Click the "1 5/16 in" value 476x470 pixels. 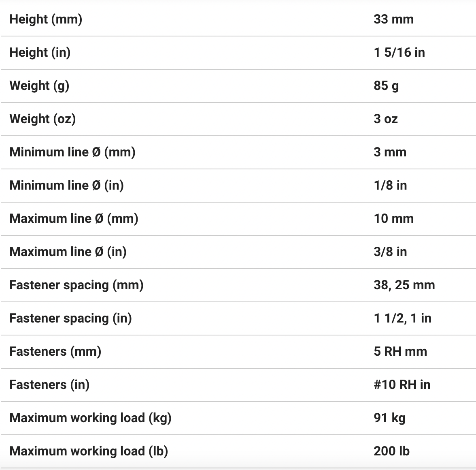pos(399,52)
